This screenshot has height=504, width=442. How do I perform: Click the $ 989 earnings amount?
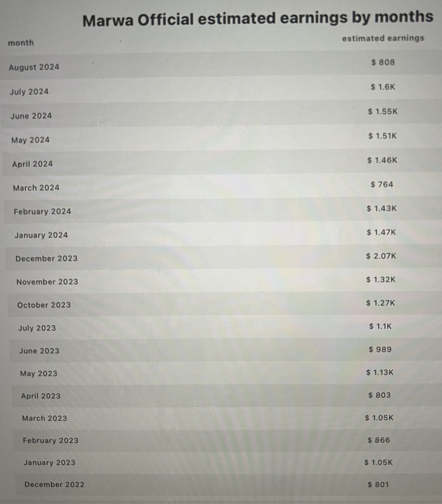click(x=380, y=349)
